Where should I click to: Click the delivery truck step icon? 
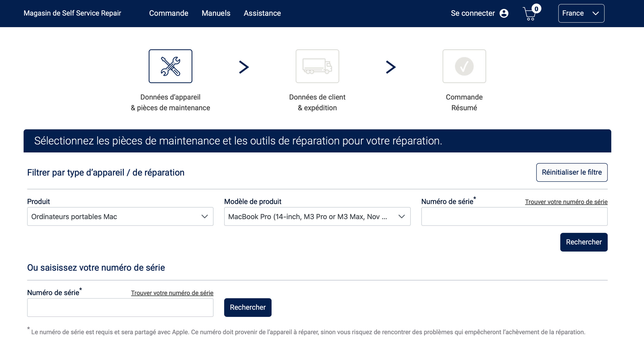click(317, 66)
